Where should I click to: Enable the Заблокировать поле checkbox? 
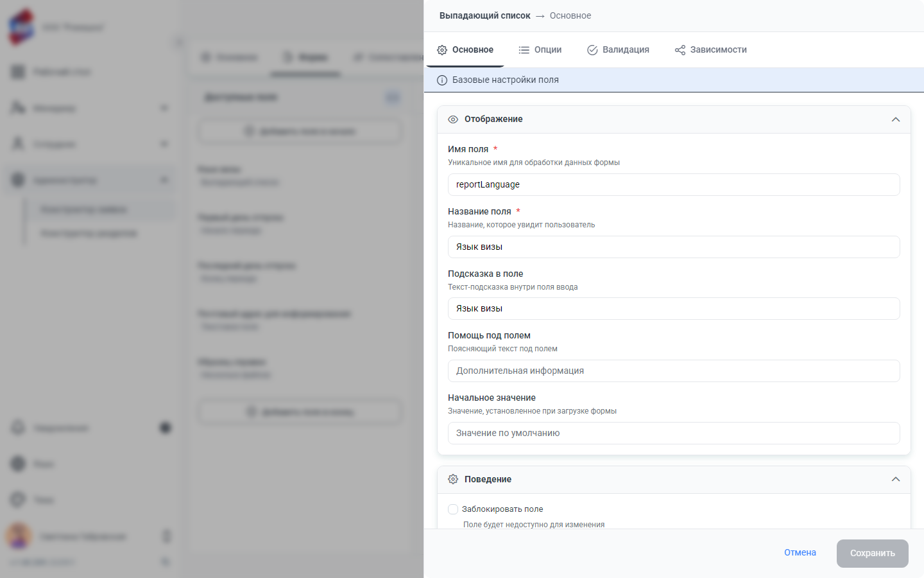click(x=453, y=509)
